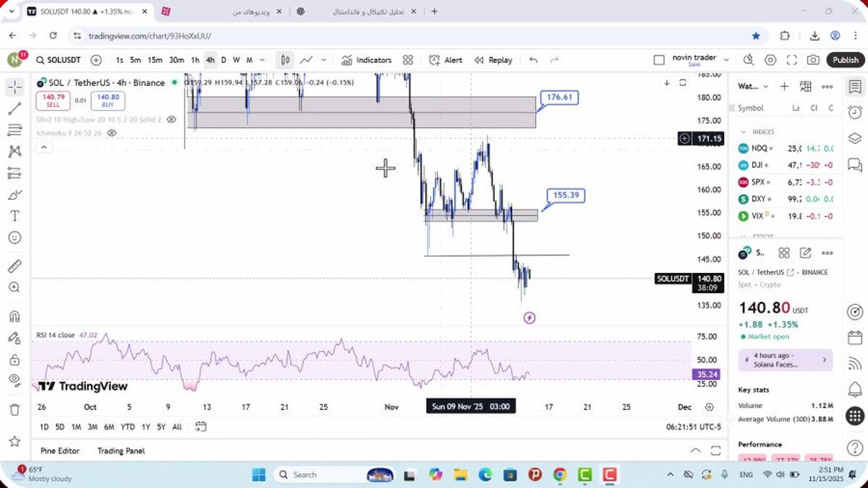The image size is (868, 488).
Task: Open watchlist advanced view icon
Action: 806,87
